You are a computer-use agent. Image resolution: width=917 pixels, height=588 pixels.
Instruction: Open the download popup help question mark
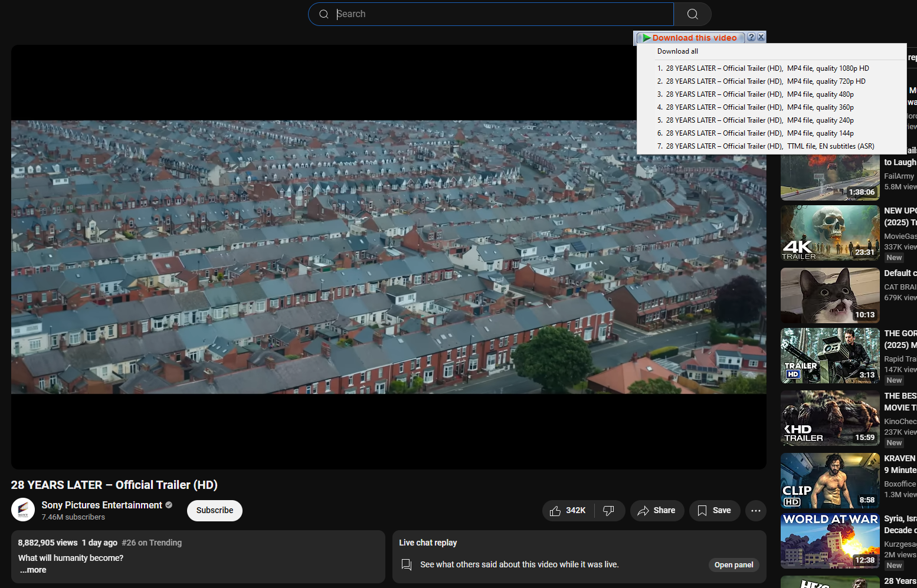tap(751, 37)
